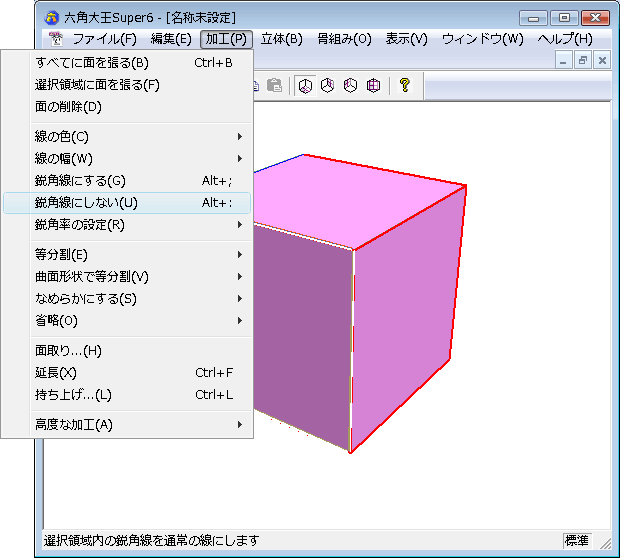The width and height of the screenshot is (620, 558).
Task: Close the open 加工(P) menu
Action: 226,39
